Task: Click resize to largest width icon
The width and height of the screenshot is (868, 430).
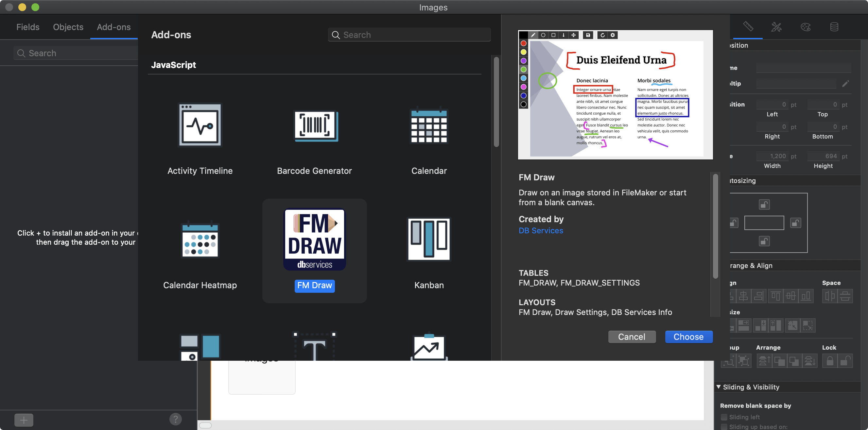Action: pos(743,326)
